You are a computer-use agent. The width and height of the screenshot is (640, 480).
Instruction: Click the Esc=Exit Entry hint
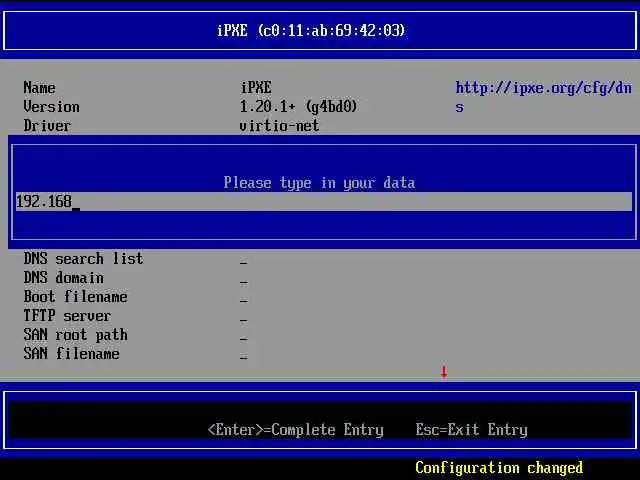point(471,430)
